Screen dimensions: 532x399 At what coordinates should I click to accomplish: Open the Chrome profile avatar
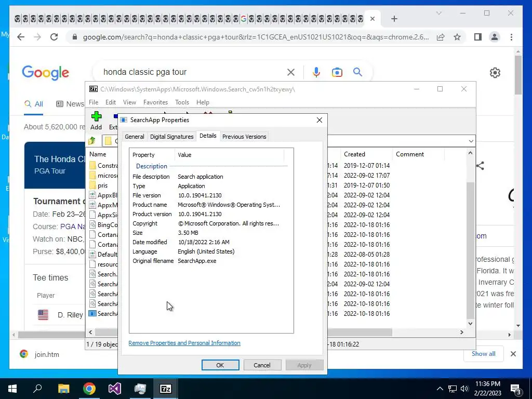495,37
